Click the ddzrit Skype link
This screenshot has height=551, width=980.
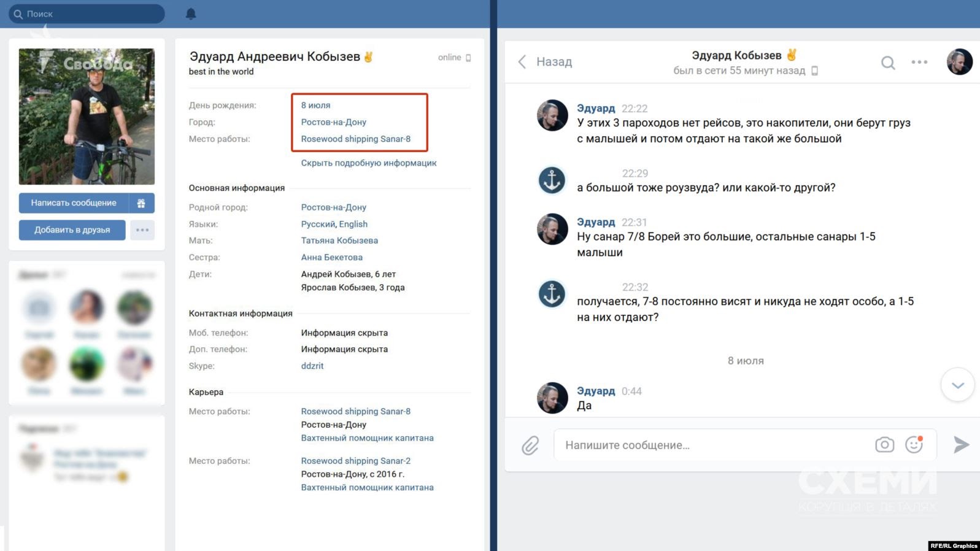pyautogui.click(x=312, y=366)
